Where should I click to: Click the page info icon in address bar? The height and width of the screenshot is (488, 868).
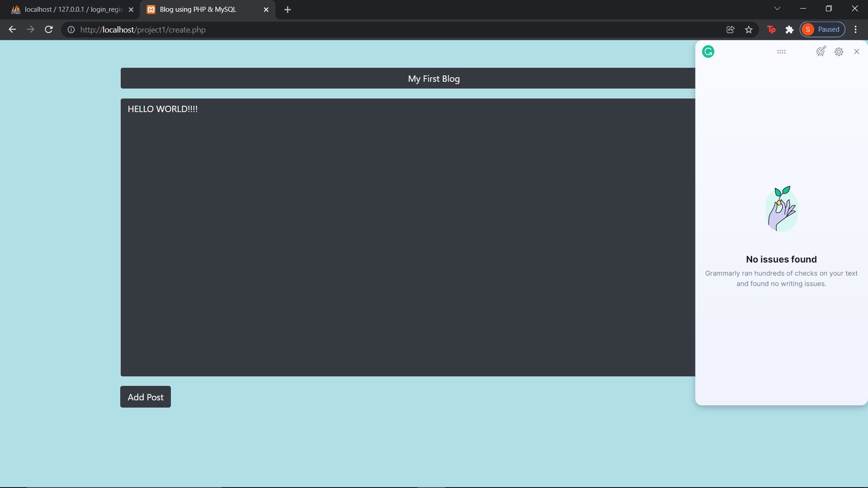click(71, 30)
